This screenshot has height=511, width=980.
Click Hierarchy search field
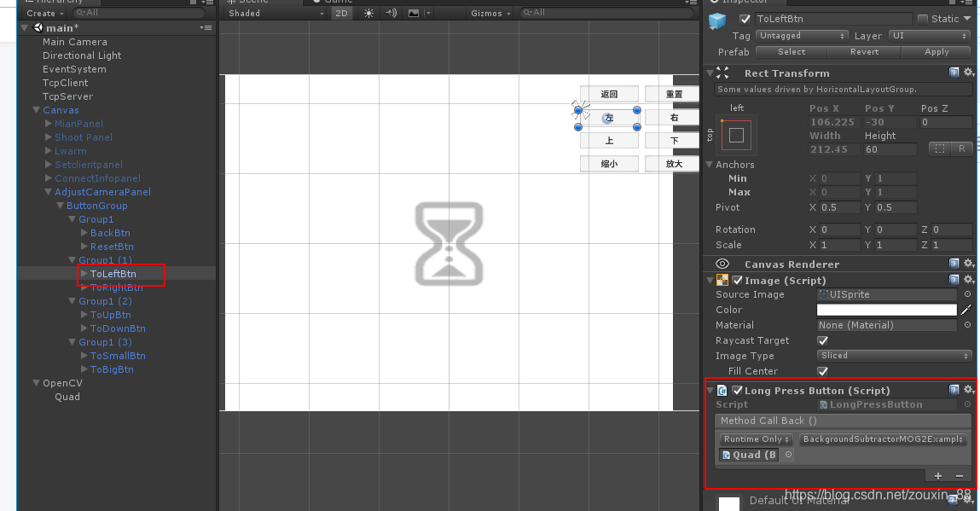[x=139, y=13]
